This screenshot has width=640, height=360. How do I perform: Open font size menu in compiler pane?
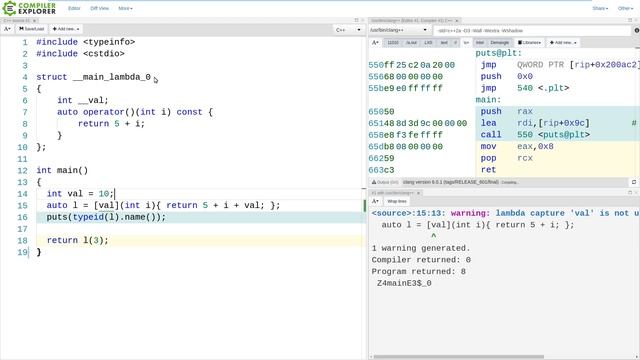pos(375,42)
